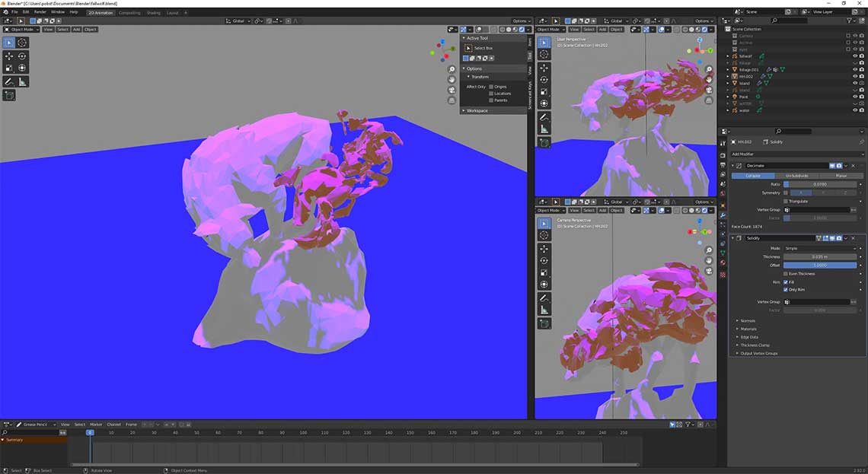Open the Material properties tab icon
Screen dimensions: 868x474
tap(723, 262)
